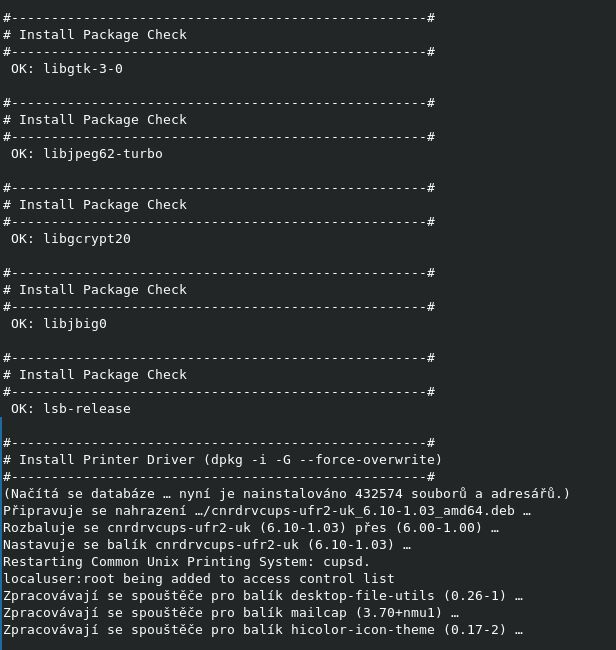This screenshot has width=616, height=650.
Task: Click the hicolor-icon-theme trigger line
Action: click(x=262, y=630)
